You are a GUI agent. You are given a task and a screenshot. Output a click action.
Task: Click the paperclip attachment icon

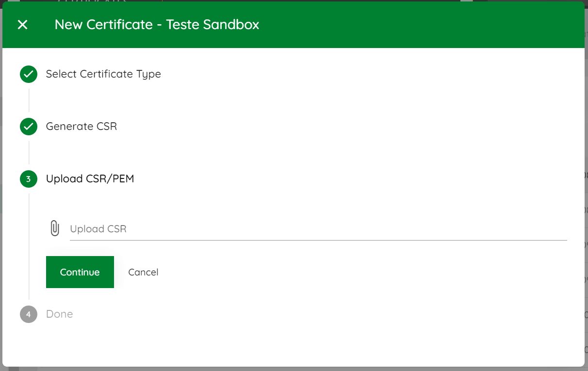click(x=55, y=228)
